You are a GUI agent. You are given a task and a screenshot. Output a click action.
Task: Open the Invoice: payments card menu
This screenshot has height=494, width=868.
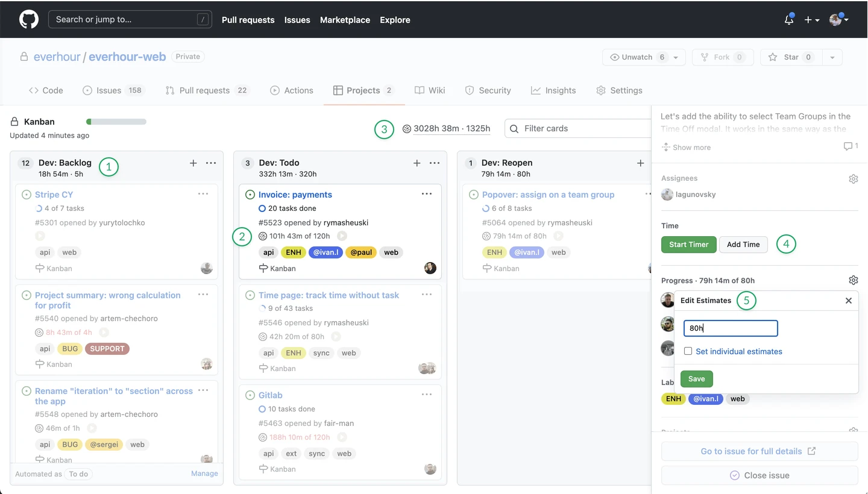(x=427, y=194)
